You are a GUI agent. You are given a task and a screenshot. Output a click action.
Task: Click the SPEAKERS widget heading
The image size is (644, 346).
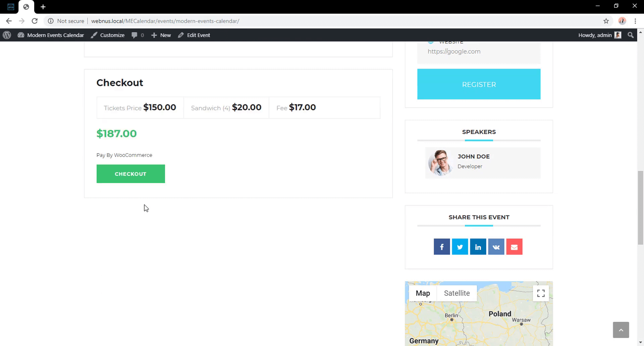point(479,132)
